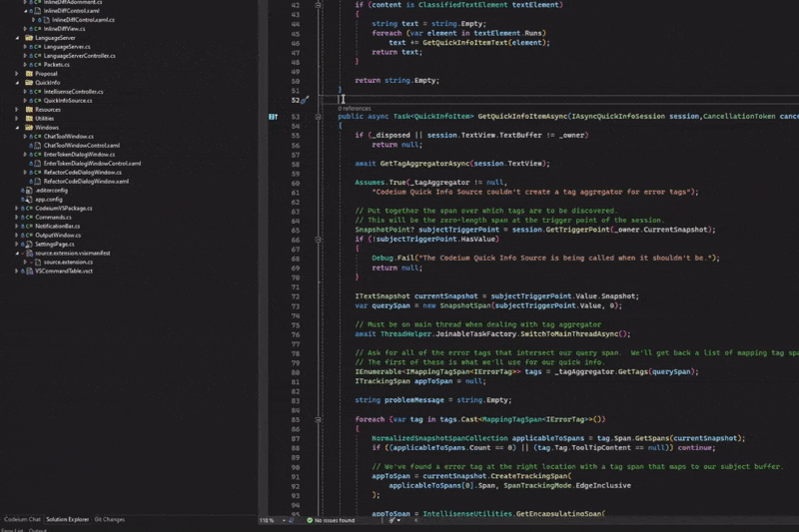This screenshot has height=532, width=799.
Task: Open Commands.cs file
Action: pos(54,218)
